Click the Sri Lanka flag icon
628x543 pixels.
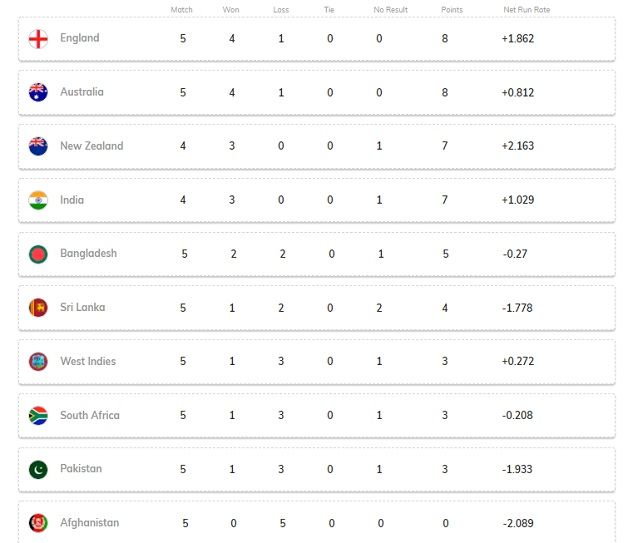click(x=38, y=308)
